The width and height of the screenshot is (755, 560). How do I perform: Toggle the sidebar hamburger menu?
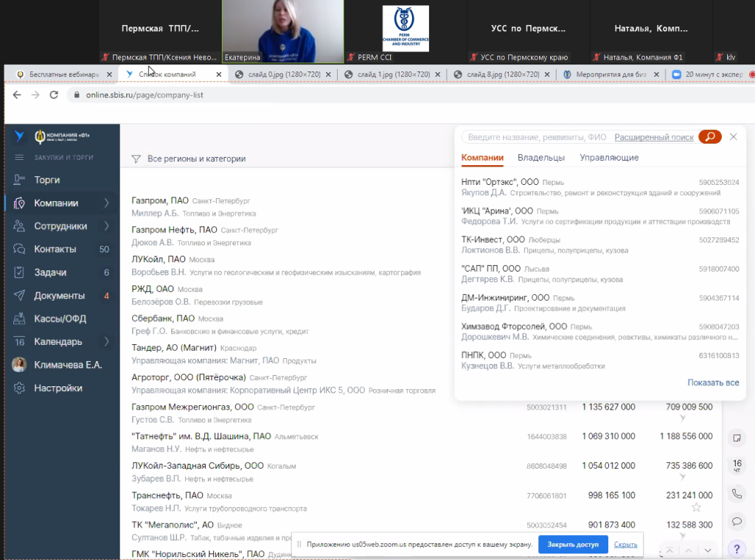[19, 158]
